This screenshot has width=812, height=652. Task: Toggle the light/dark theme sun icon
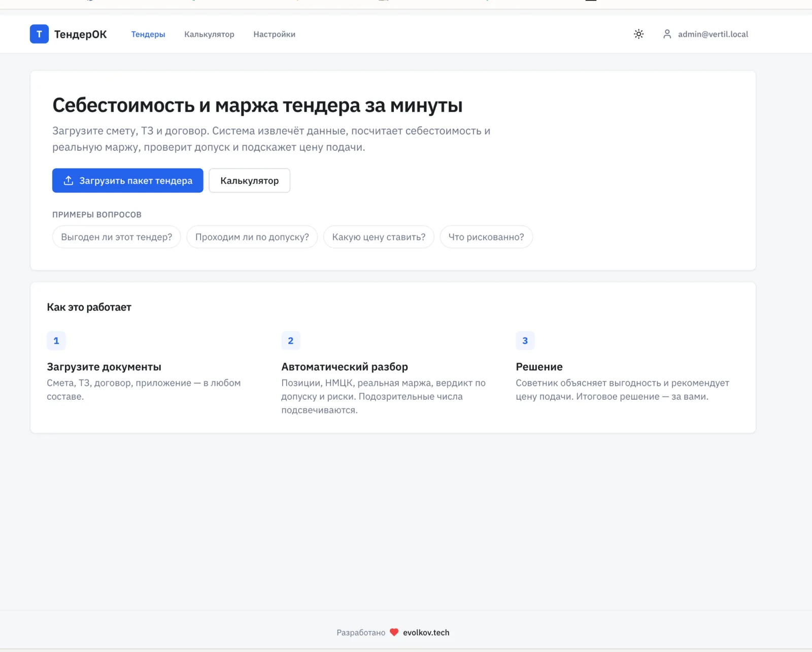638,34
